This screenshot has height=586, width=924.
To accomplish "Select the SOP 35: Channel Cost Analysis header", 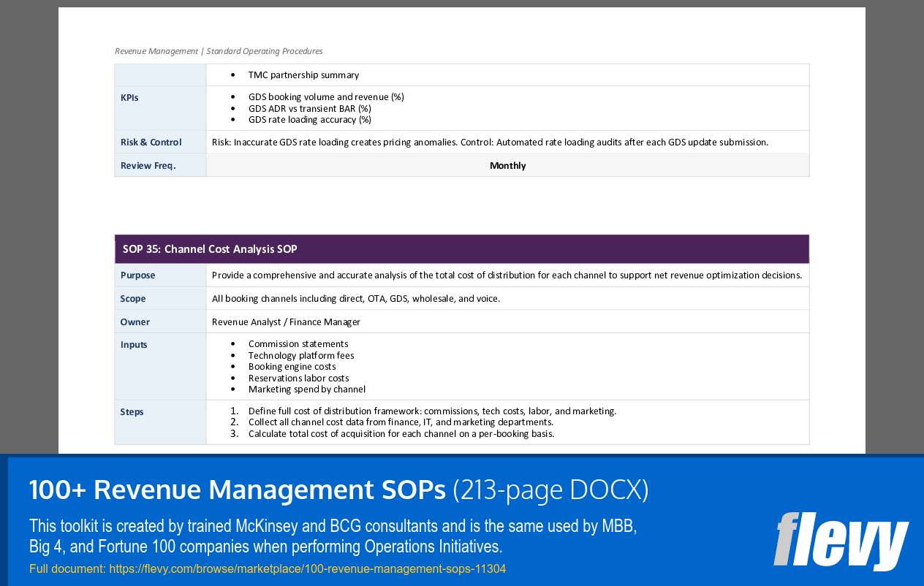I will click(210, 248).
